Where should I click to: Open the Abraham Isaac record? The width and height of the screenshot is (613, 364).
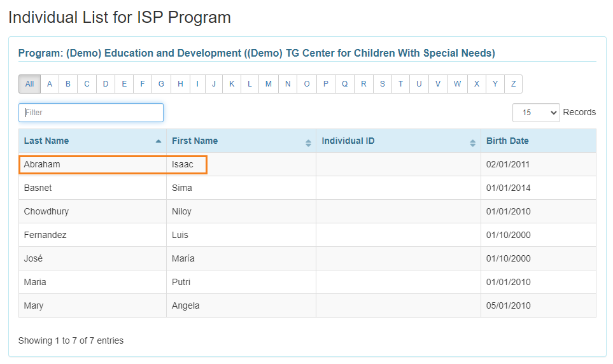307,164
